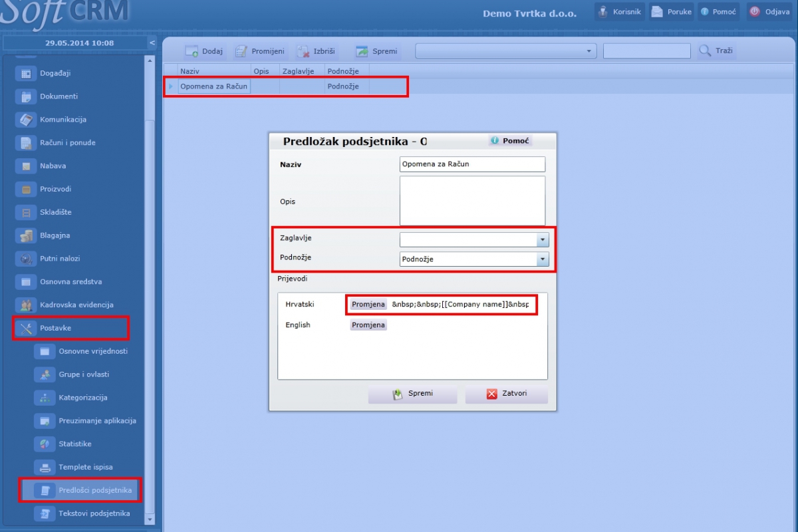The width and height of the screenshot is (798, 532).
Task: Click the Osnovna sredstva icon
Action: coord(26,282)
